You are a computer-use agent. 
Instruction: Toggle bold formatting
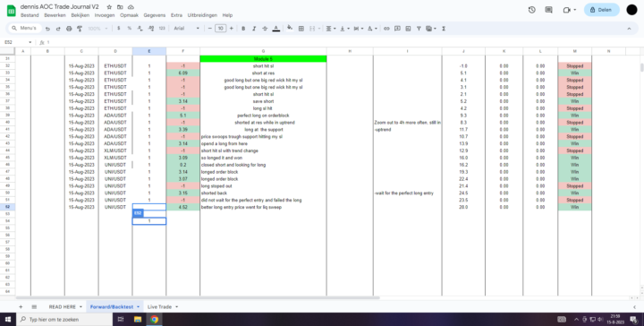243,29
